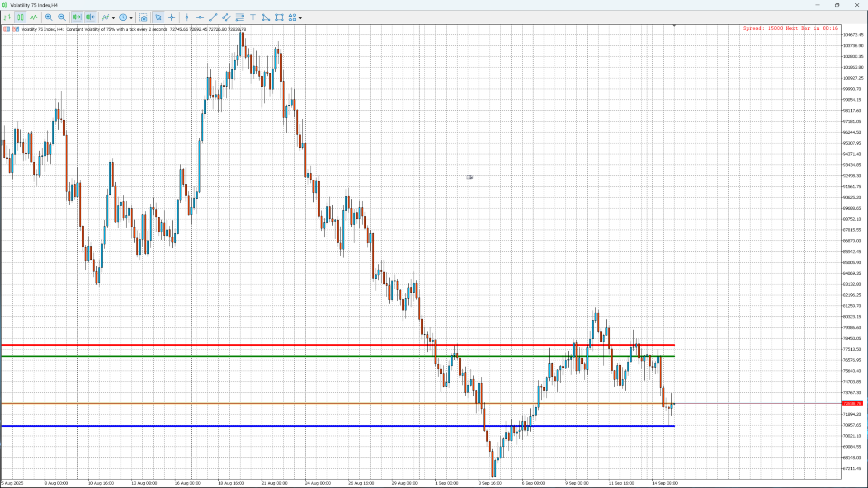Select the crosshair tool
The height and width of the screenshot is (488, 868).
172,18
